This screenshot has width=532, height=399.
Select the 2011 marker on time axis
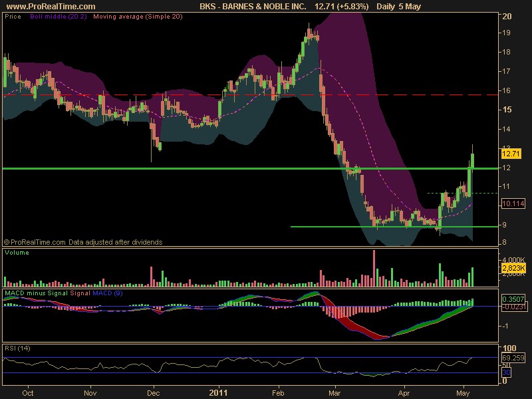218,393
